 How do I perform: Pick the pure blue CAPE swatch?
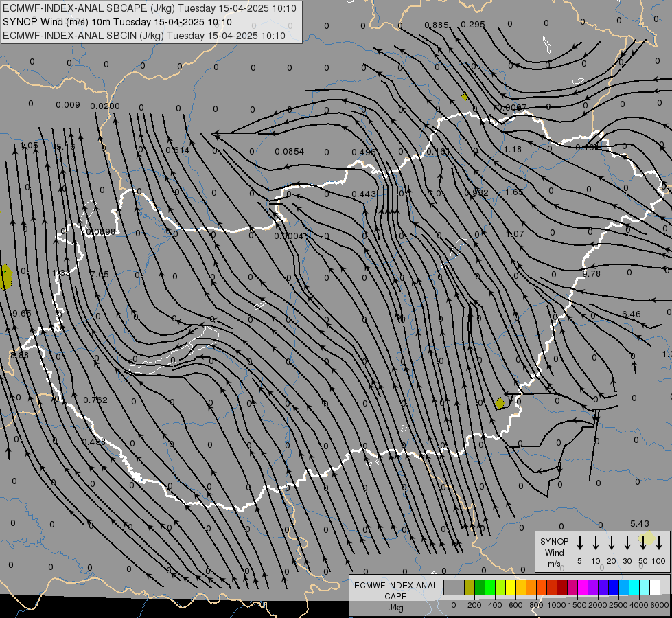tap(614, 587)
